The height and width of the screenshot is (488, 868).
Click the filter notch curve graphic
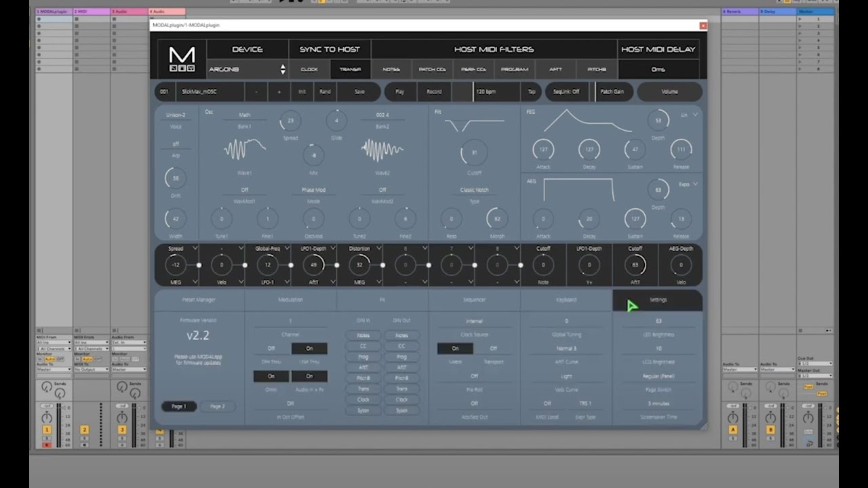click(x=474, y=124)
